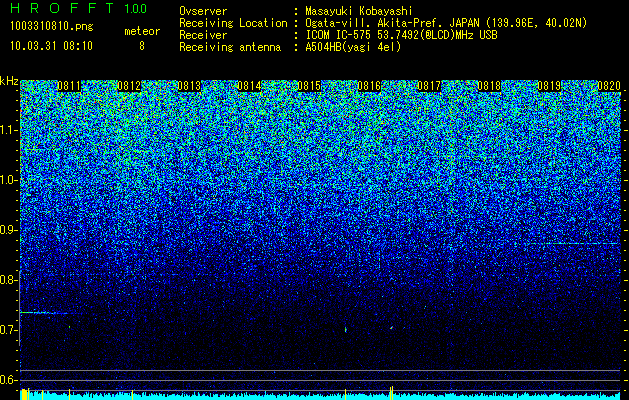629x400 pixels.
Task: Click the kHz axis unit label
Action: pos(9,81)
